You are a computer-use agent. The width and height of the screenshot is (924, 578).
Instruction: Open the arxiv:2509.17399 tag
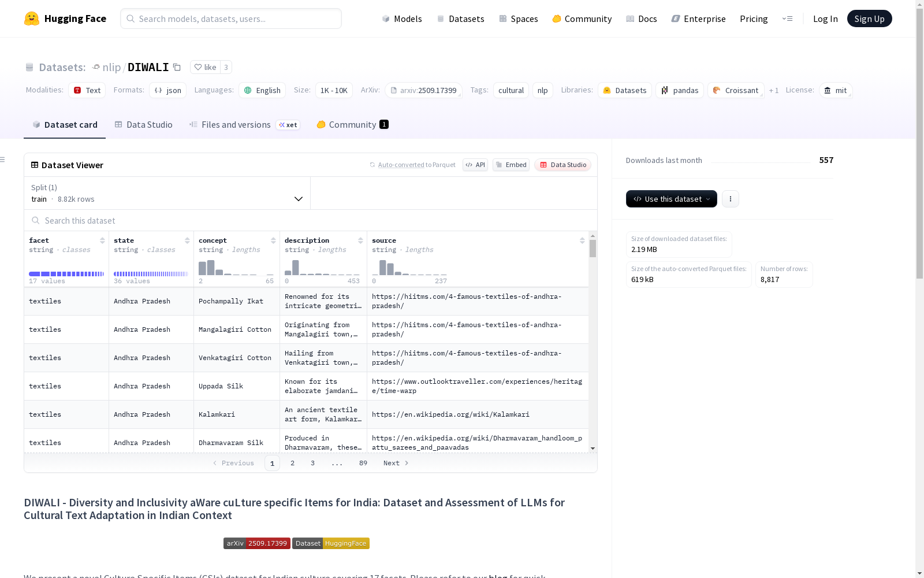[x=423, y=90]
